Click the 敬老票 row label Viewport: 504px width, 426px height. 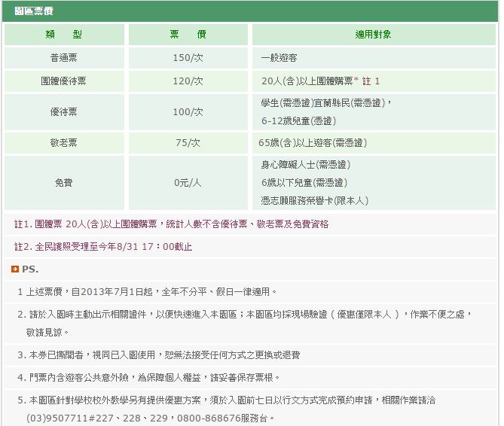[x=64, y=142]
